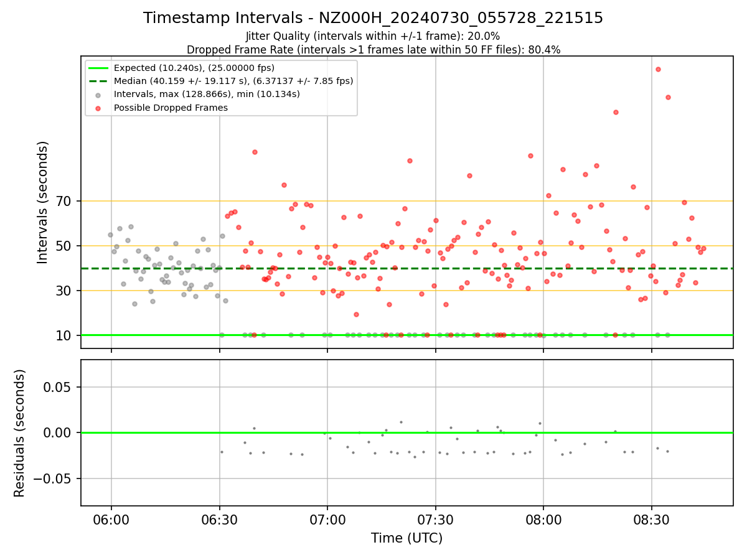
Task: Click the highest red data point in the plot
Action: 658,69
